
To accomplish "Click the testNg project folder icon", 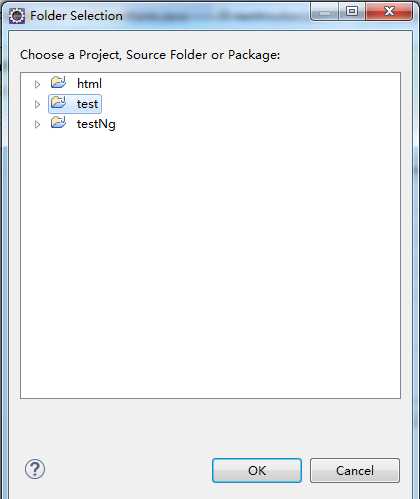I will click(59, 122).
